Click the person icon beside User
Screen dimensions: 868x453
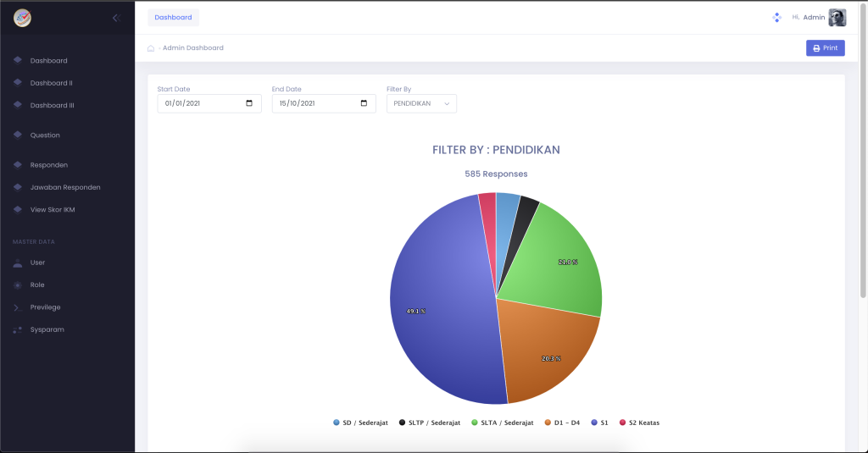(x=18, y=262)
